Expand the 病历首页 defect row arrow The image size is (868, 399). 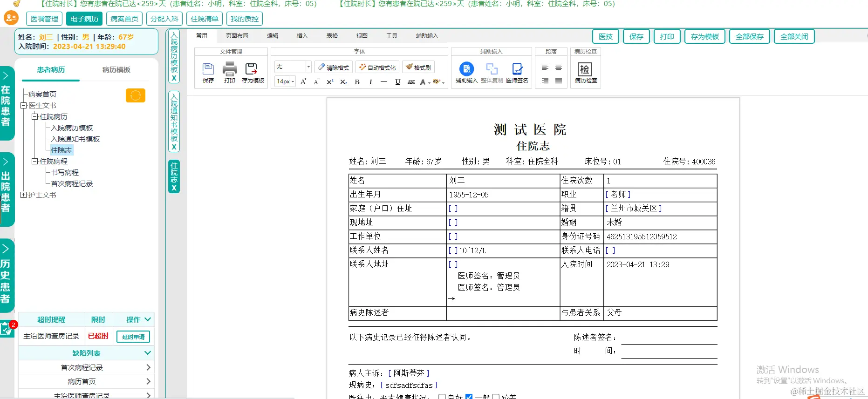click(x=148, y=381)
